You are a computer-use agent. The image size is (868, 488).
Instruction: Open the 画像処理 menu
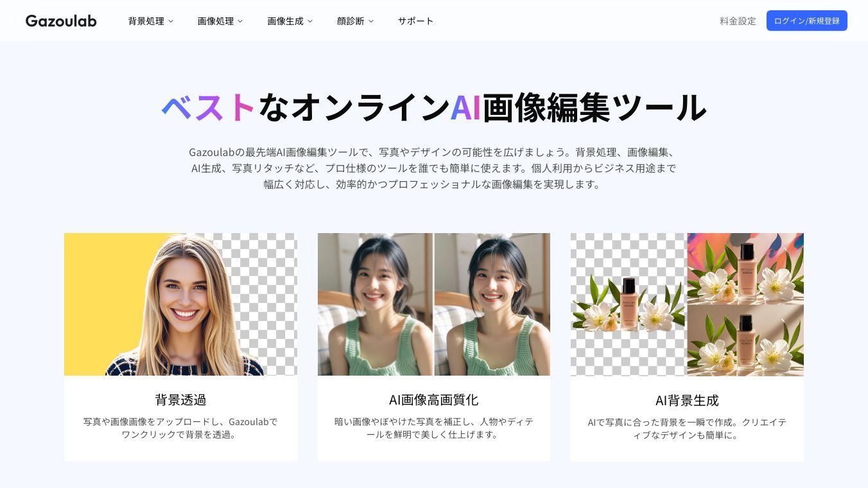point(216,21)
